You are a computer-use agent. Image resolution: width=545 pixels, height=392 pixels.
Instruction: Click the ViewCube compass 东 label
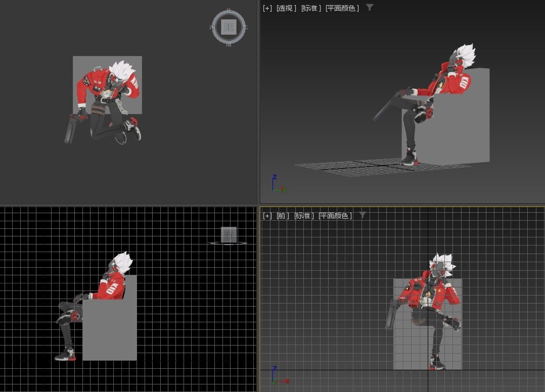point(245,27)
